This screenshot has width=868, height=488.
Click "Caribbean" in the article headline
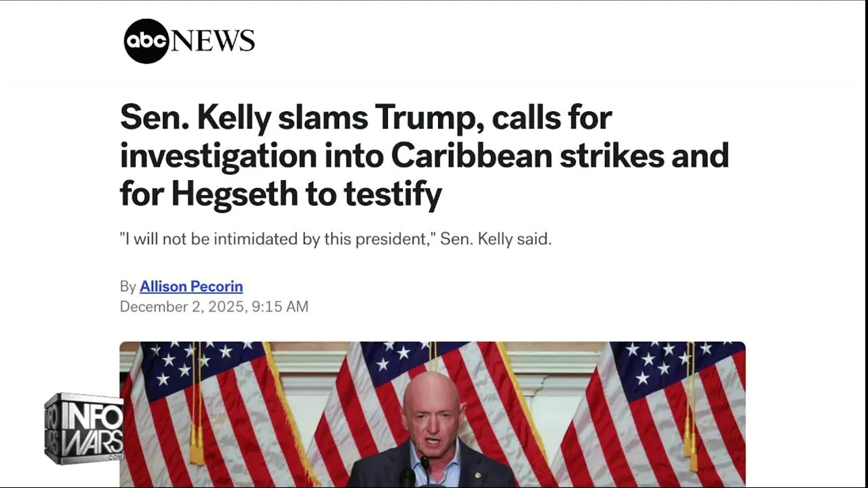pyautogui.click(x=471, y=157)
